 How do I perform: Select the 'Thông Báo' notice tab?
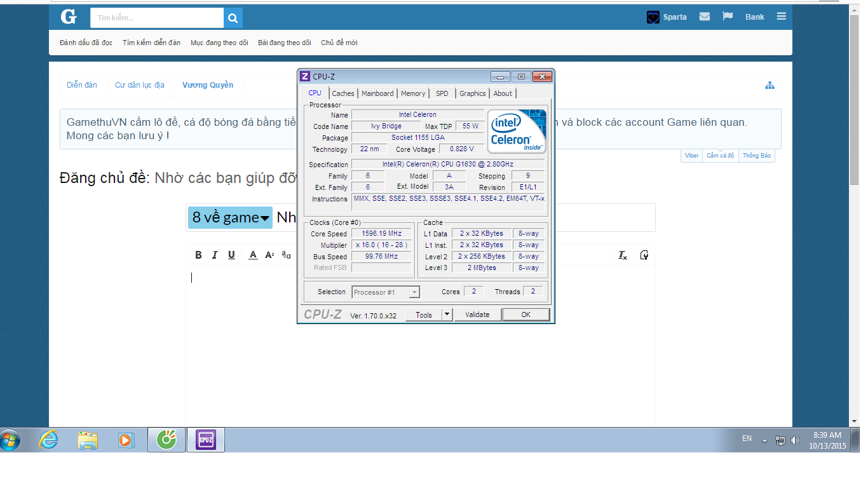point(757,156)
